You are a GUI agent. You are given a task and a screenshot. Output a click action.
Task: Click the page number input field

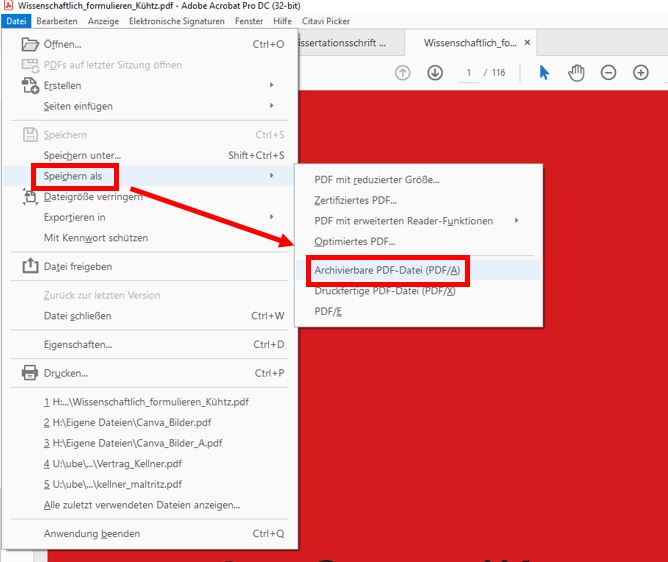[x=468, y=73]
